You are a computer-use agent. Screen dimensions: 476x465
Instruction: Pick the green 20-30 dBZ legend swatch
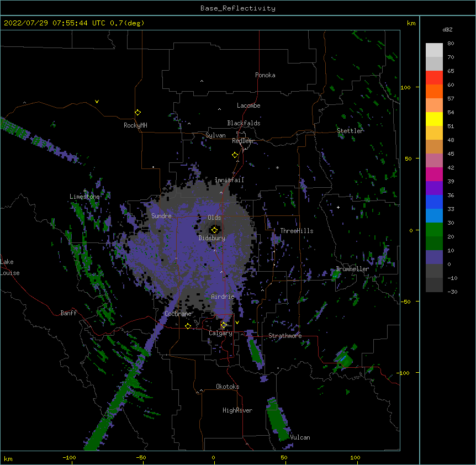[434, 230]
